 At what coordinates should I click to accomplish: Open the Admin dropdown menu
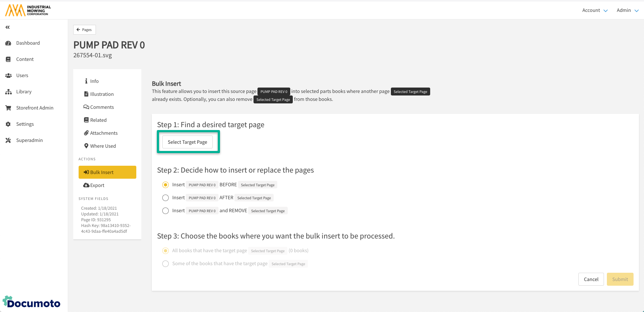point(627,10)
